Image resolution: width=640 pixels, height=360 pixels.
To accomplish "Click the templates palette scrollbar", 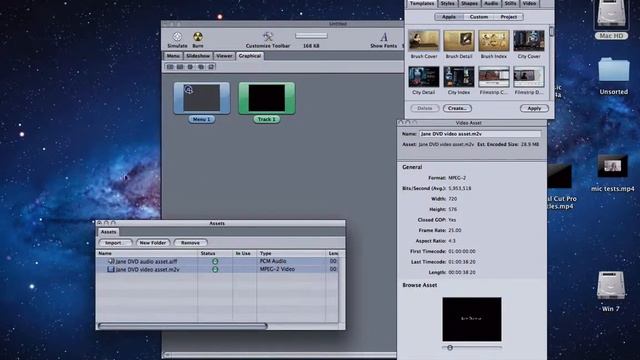I will (x=552, y=31).
